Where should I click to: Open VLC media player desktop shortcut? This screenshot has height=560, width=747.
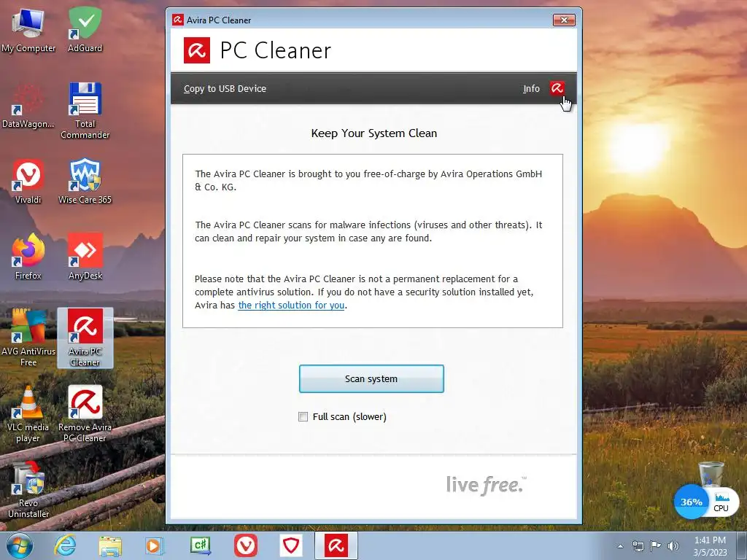[x=28, y=414]
